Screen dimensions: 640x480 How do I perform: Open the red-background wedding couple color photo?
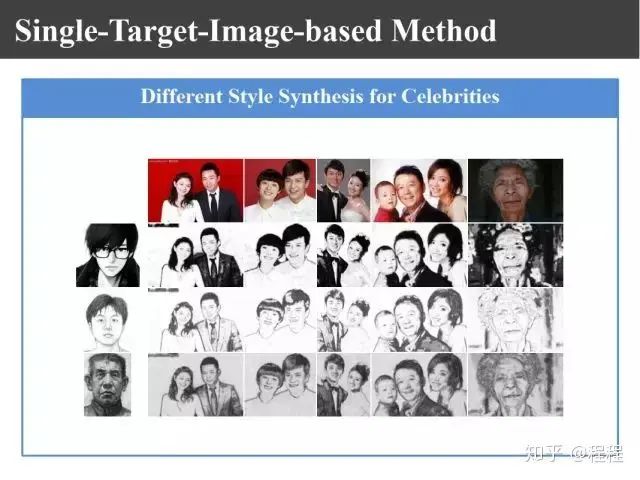pos(196,191)
